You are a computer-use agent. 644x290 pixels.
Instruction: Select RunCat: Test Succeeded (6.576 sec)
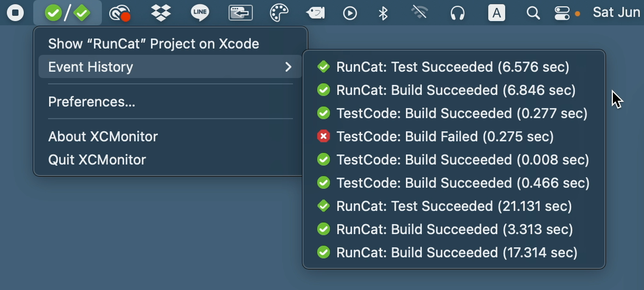click(454, 67)
